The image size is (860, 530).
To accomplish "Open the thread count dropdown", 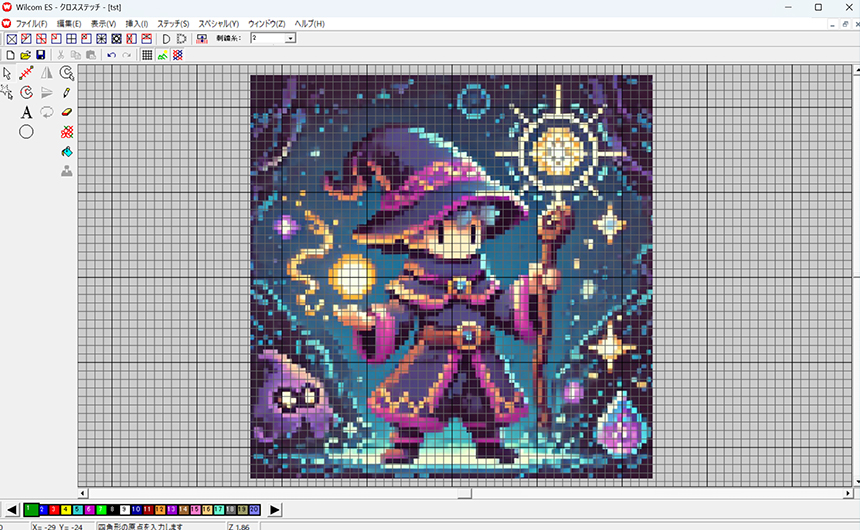I will [290, 38].
